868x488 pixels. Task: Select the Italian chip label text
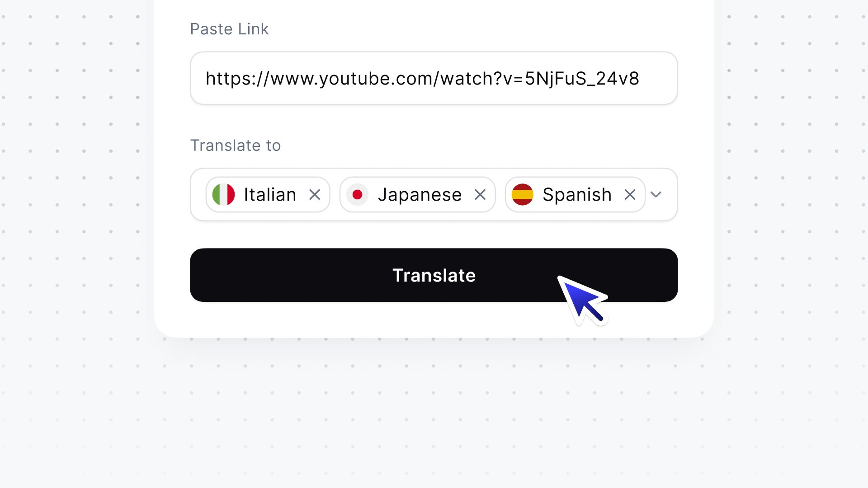270,195
